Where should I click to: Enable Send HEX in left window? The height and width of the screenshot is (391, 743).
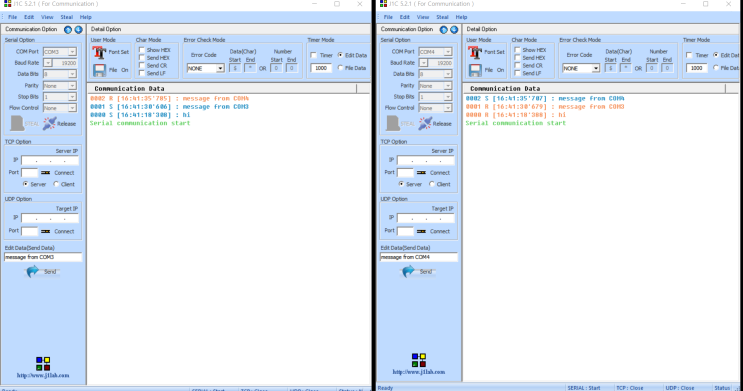(142, 58)
